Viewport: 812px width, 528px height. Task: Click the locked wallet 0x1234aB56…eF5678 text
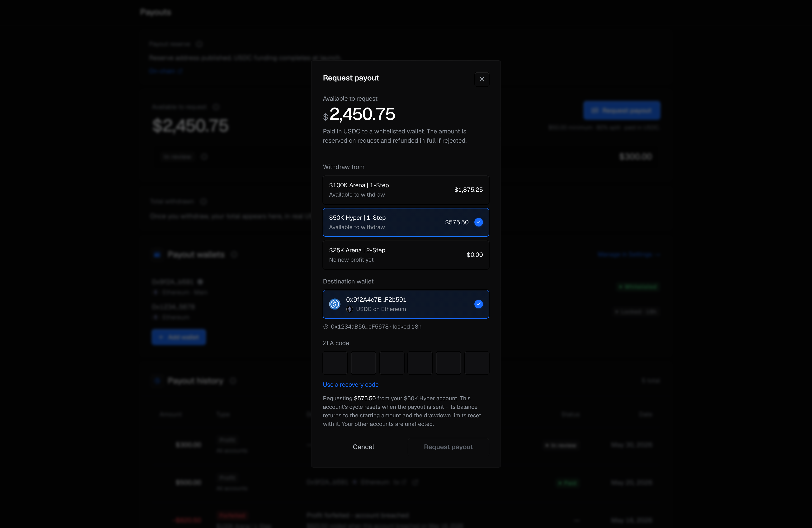coord(360,326)
